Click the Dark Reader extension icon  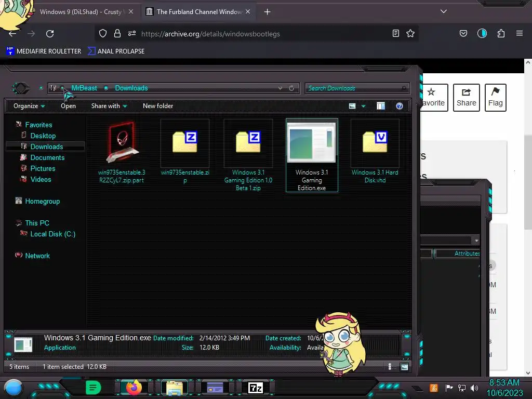coord(482,33)
